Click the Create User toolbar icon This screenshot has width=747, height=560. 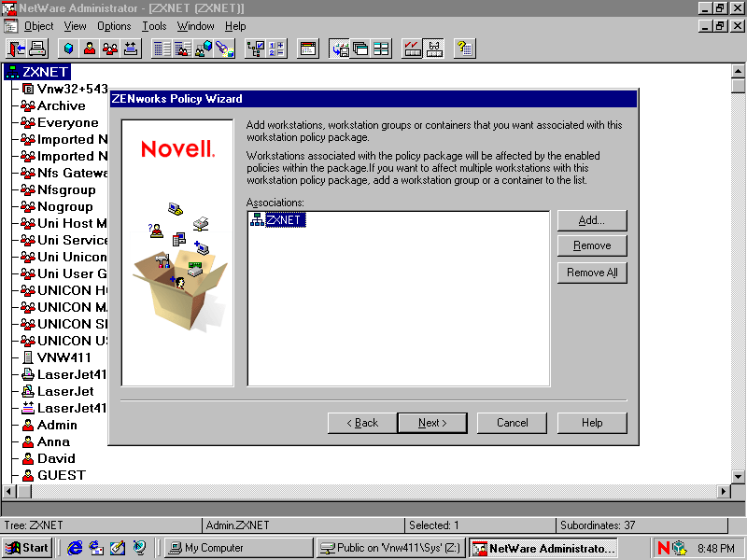point(90,49)
